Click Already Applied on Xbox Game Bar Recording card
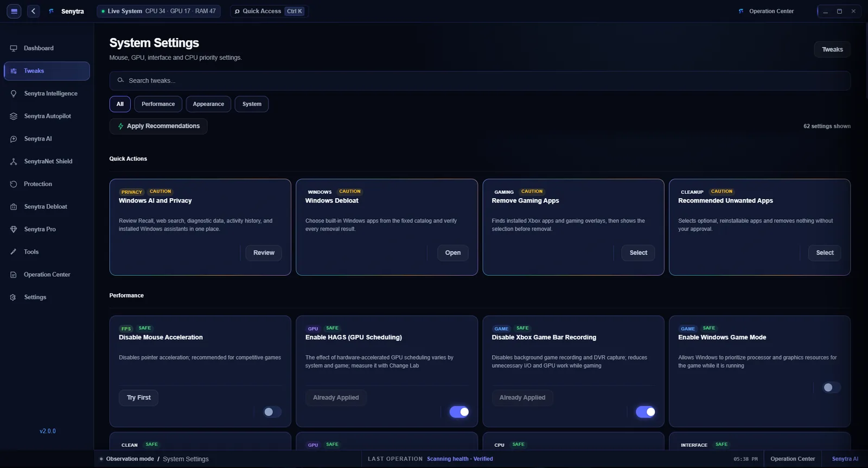 point(522,398)
